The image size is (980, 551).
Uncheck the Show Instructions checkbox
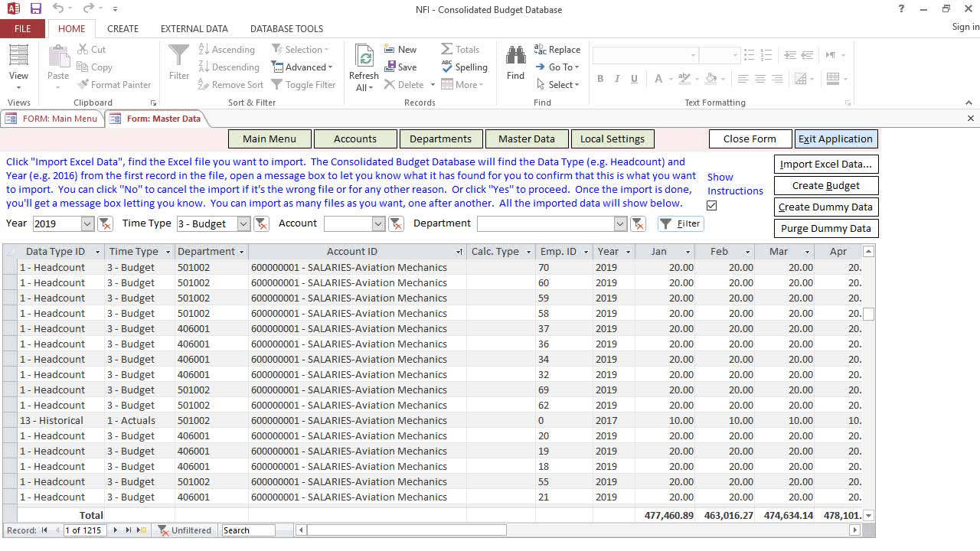tap(712, 205)
